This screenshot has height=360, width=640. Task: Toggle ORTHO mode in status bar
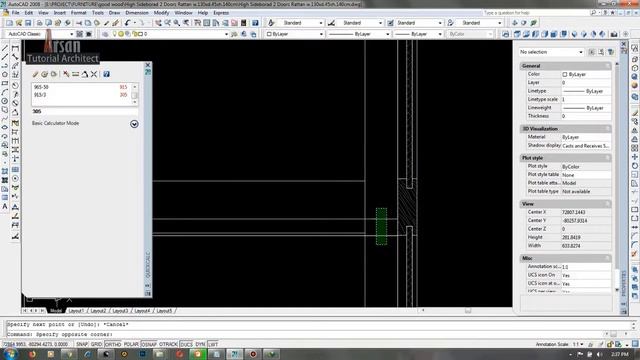113,344
